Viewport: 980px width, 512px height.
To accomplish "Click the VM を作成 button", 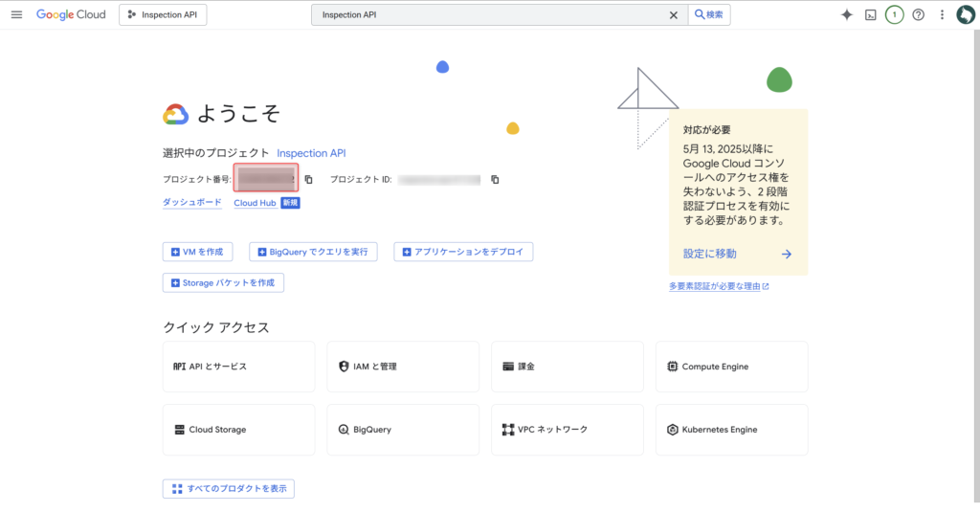I will pos(197,252).
